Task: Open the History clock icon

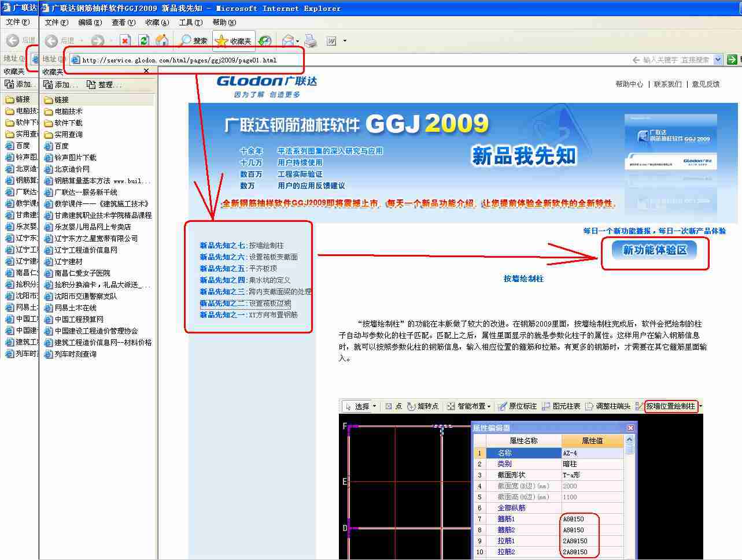Action: pyautogui.click(x=265, y=40)
